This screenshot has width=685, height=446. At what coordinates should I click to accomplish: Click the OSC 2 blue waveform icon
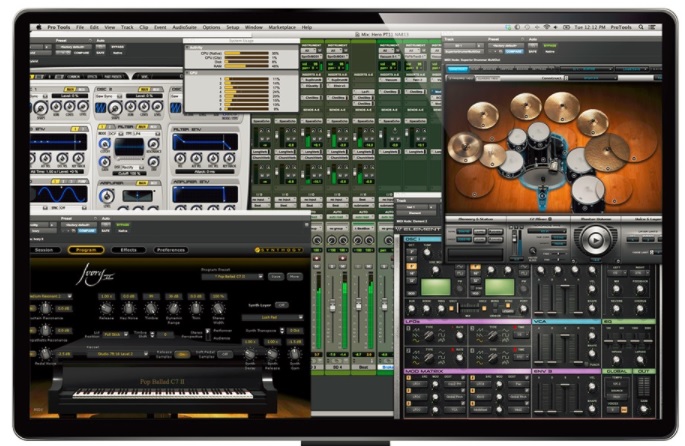tap(101, 107)
